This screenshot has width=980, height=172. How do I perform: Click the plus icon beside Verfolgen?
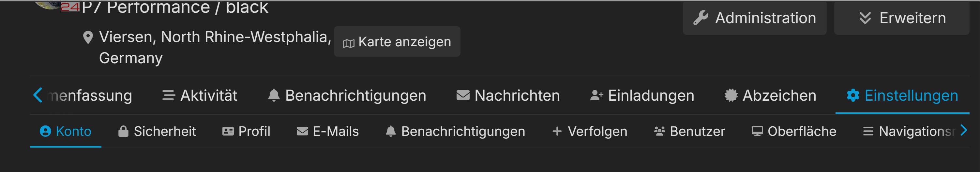(x=557, y=131)
